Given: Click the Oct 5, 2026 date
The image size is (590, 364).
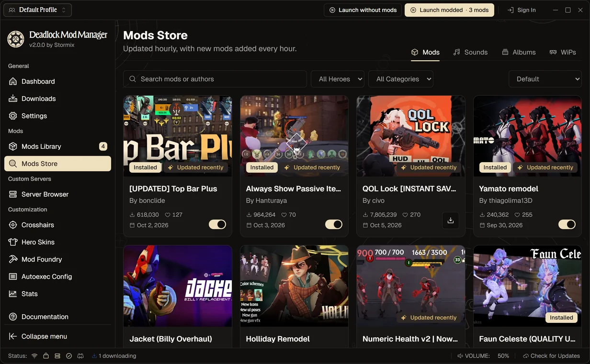Looking at the screenshot, I should coord(386,225).
